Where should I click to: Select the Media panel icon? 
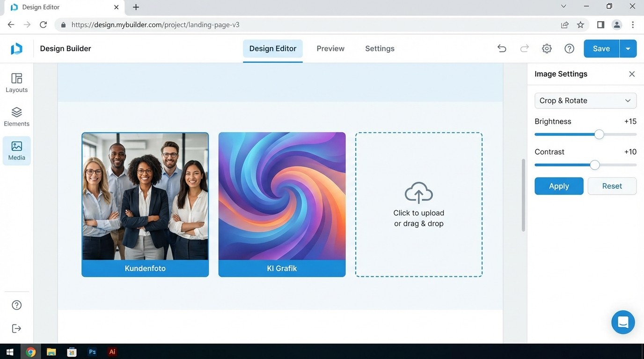[x=16, y=151]
